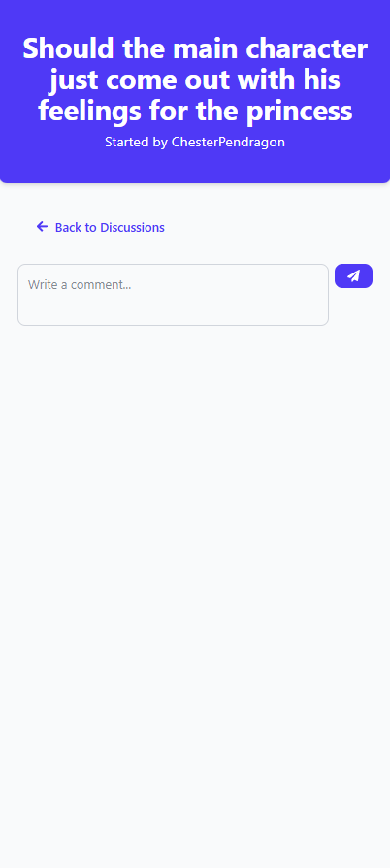Click the paper plane send icon

[x=353, y=275]
